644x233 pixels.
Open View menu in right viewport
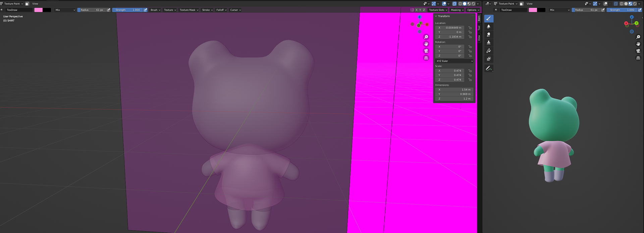tap(530, 4)
